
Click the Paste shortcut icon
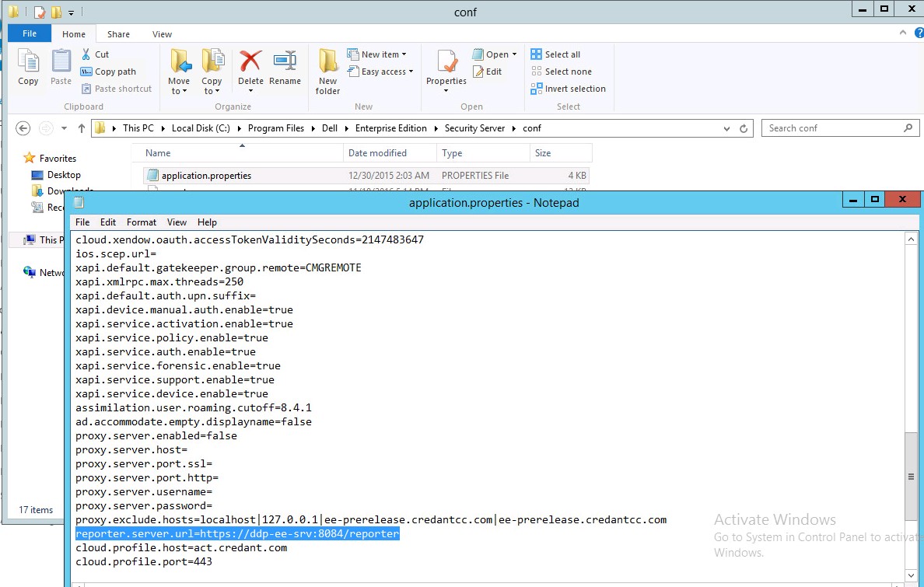(x=117, y=88)
